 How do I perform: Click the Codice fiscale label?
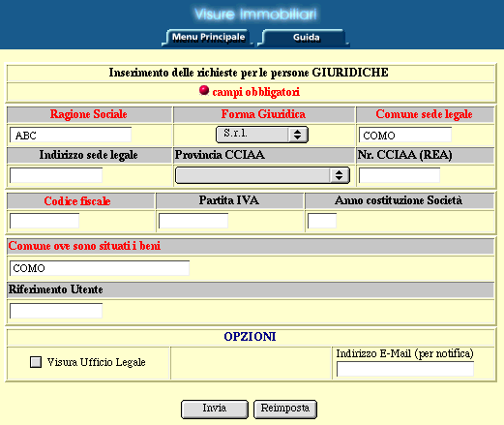coord(77,201)
